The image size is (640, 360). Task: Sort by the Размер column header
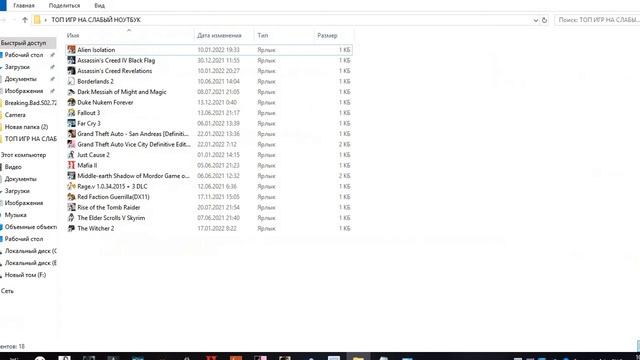click(327, 36)
